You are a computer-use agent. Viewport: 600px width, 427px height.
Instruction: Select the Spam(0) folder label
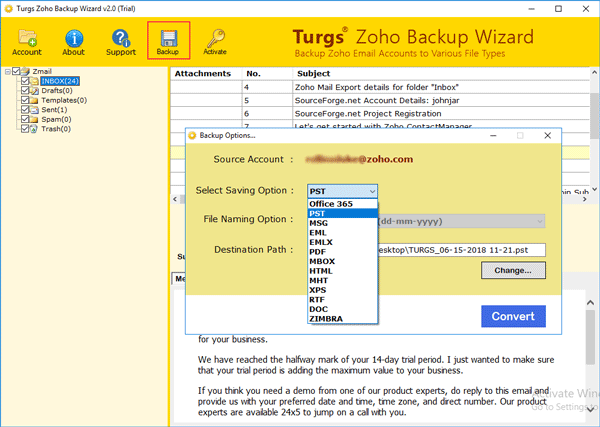(x=56, y=119)
